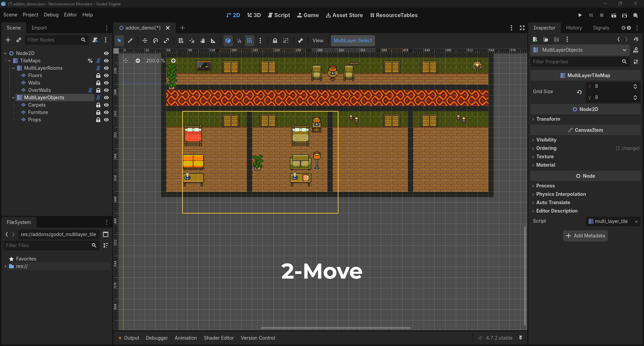Select the Select Mode arrow tool
Viewport: 644px width, 346px height.
point(119,41)
